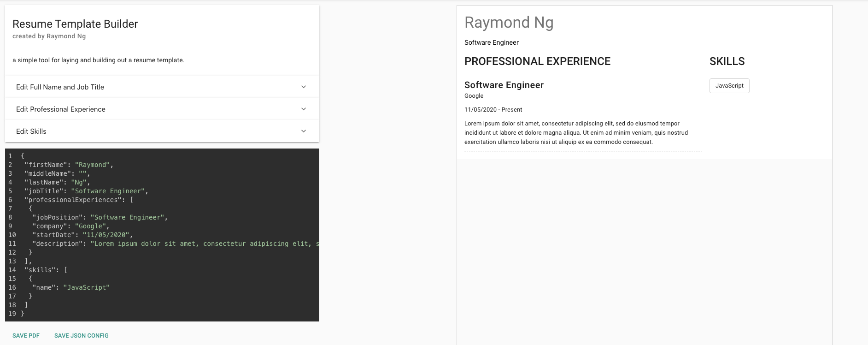
Task: Click Software Engineer subtitle under the resume name
Action: click(492, 42)
